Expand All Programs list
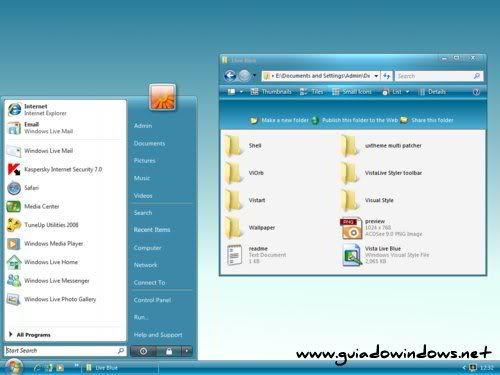The width and height of the screenshot is (500, 375). 30,335
